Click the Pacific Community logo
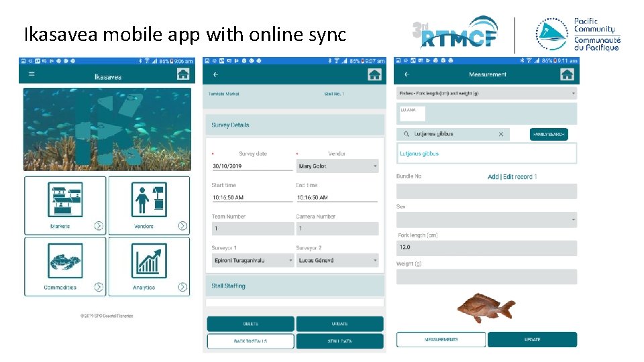Screen dimensions: 644x362 (578, 34)
